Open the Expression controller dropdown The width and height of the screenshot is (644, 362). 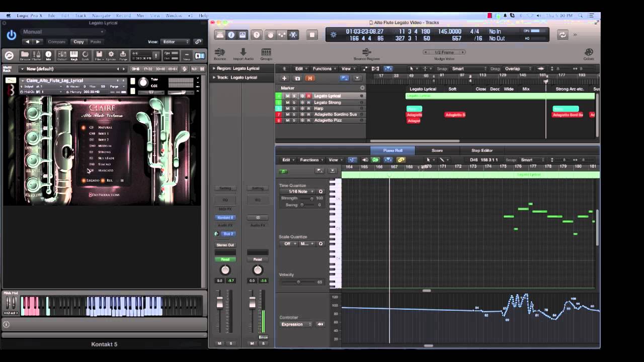click(296, 324)
